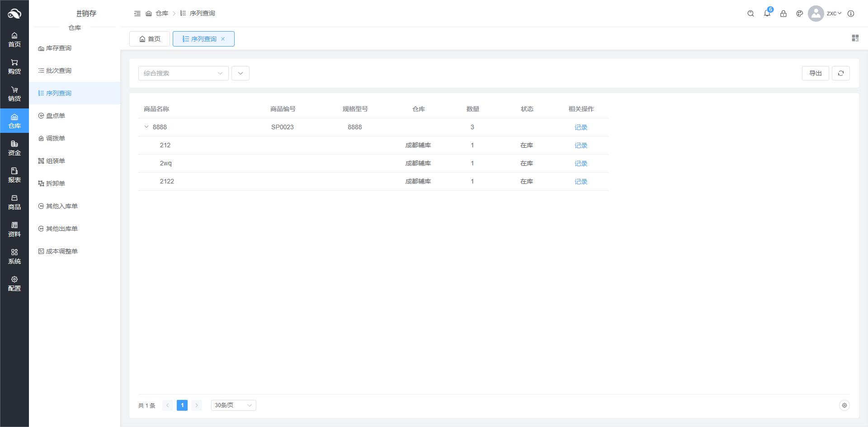868x427 pixels.
Task: Open the 30条/页 page size selector
Action: [233, 405]
